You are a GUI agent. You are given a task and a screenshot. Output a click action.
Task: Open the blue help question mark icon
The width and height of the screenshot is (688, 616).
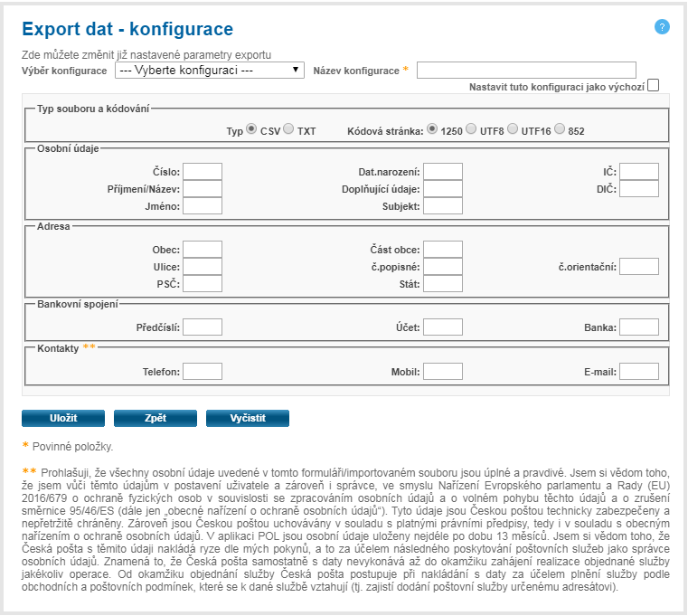(662, 27)
